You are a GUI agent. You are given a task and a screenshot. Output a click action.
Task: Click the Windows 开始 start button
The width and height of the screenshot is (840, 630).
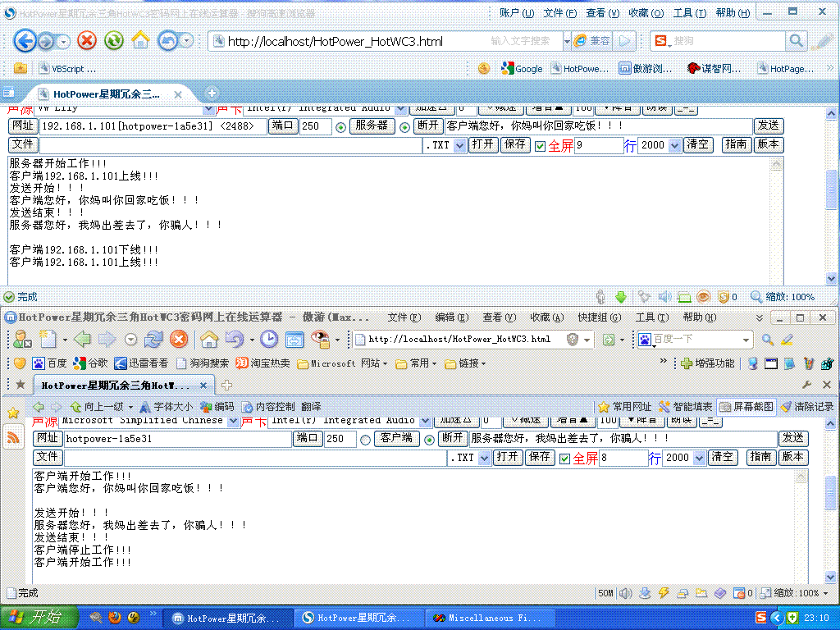(39, 617)
